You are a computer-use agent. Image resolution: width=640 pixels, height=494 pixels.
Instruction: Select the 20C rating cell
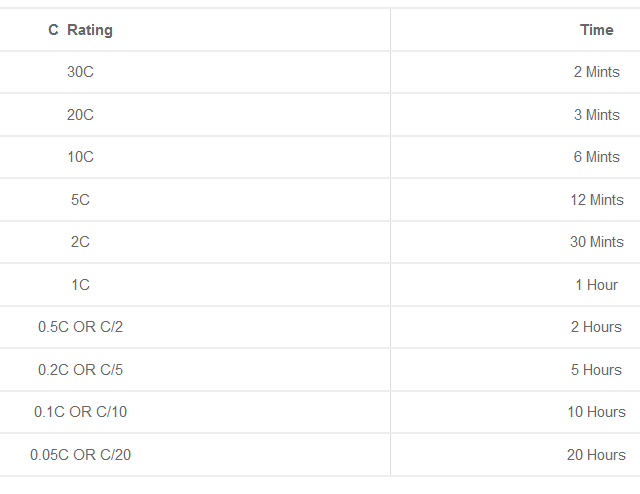(x=80, y=115)
